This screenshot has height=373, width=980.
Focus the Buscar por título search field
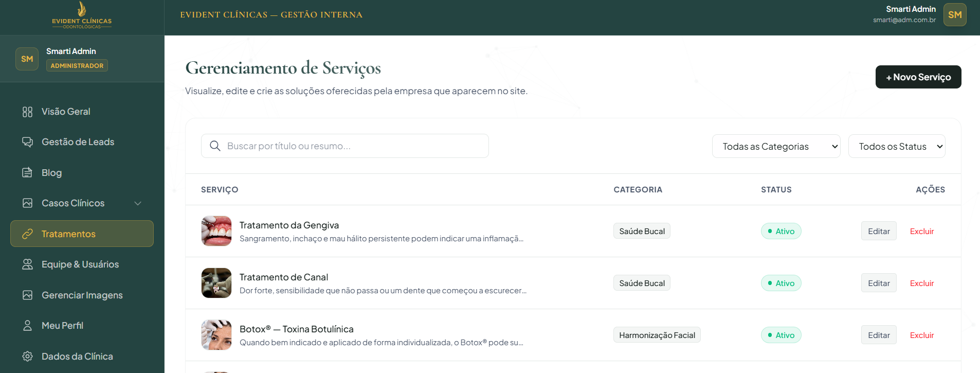344,146
